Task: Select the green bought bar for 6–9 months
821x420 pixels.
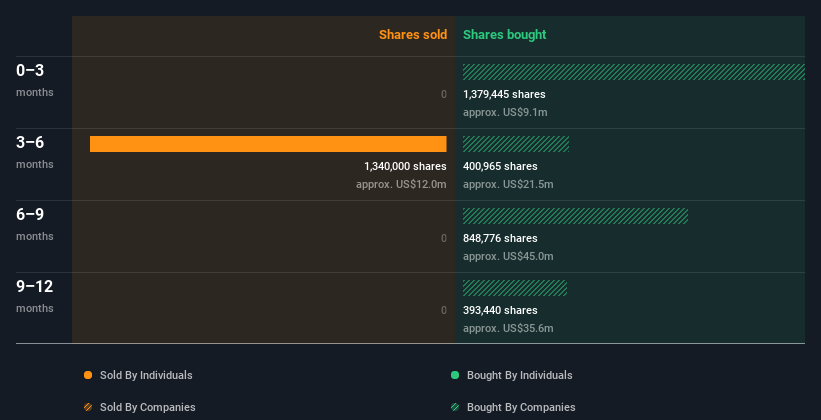Action: click(575, 216)
